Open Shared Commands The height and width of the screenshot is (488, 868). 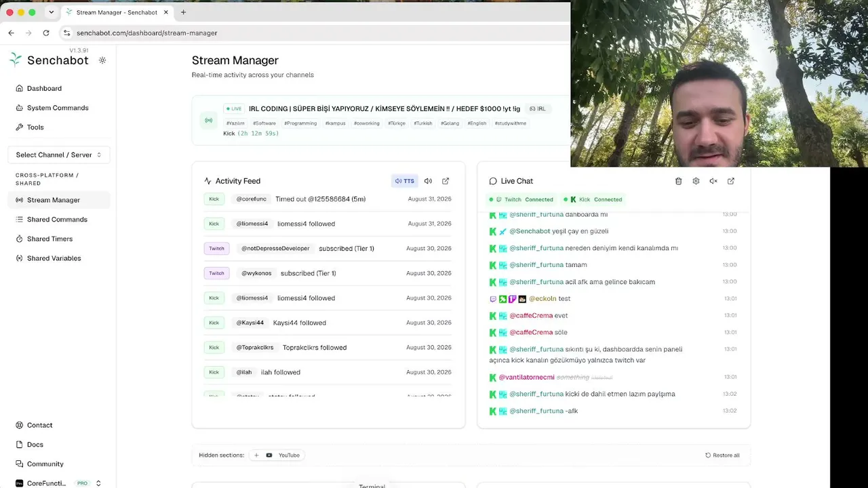point(59,220)
